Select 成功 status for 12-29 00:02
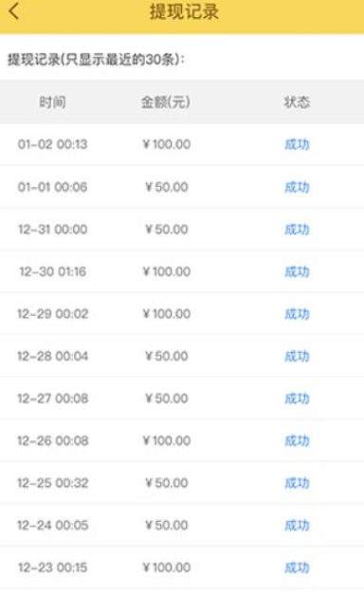The image size is (364, 595). pyautogui.click(x=297, y=314)
